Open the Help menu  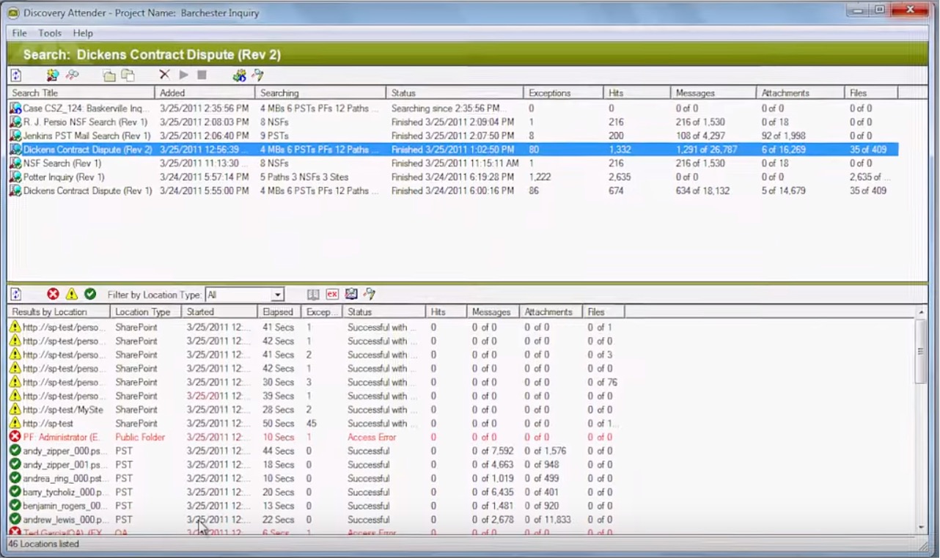tap(83, 33)
